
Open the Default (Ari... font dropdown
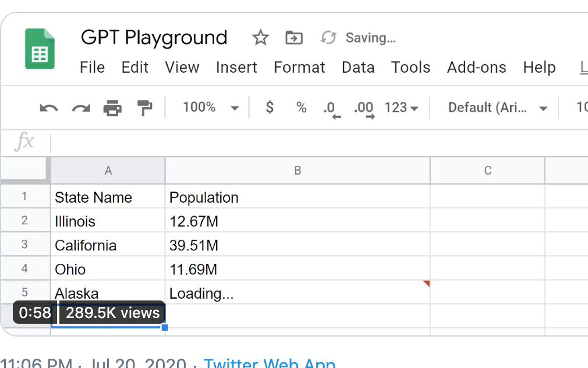(x=498, y=108)
